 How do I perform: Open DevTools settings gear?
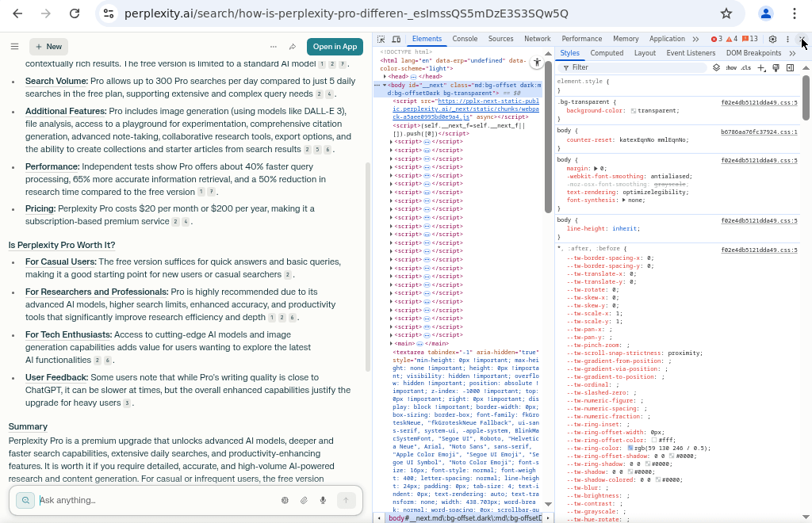click(x=772, y=39)
